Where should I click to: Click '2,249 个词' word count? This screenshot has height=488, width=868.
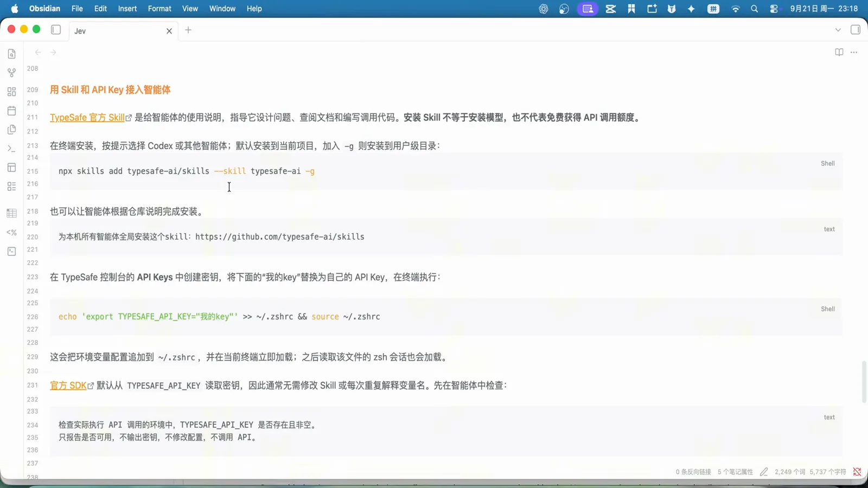(x=790, y=472)
